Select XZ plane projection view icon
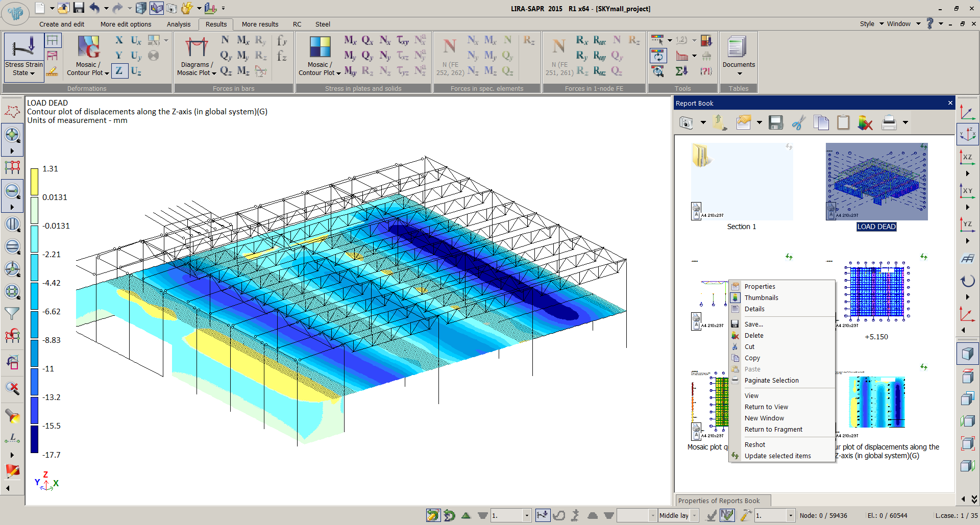The width and height of the screenshot is (980, 525). click(967, 157)
